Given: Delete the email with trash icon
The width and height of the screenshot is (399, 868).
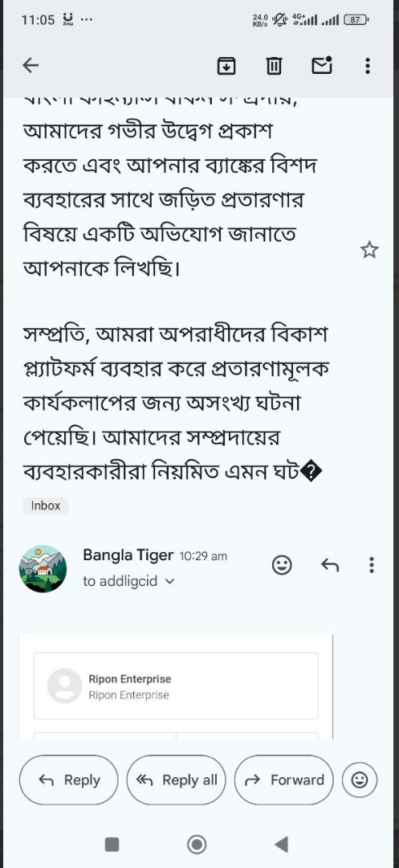Looking at the screenshot, I should point(274,66).
